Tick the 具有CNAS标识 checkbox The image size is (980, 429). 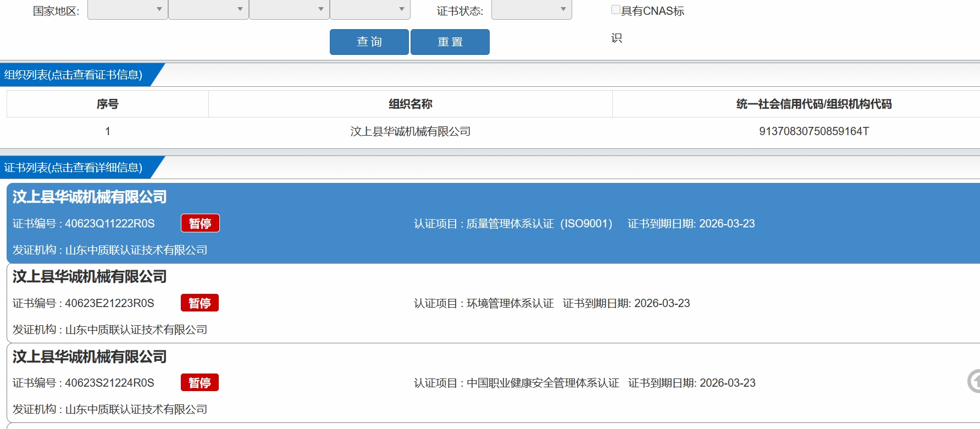(x=616, y=9)
